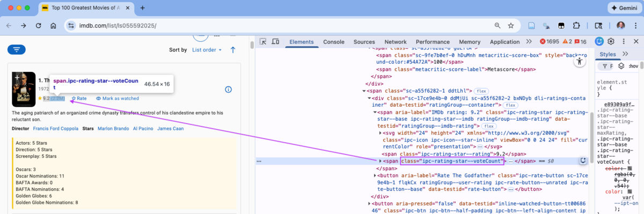Collapse the dli-ratings-container div node
This screenshot has width=644, height=214.
click(369, 98)
